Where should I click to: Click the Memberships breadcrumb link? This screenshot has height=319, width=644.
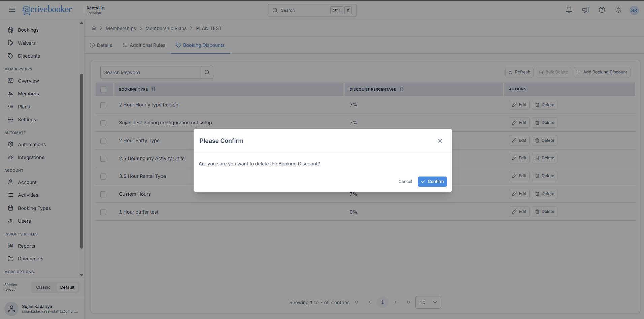tap(121, 28)
